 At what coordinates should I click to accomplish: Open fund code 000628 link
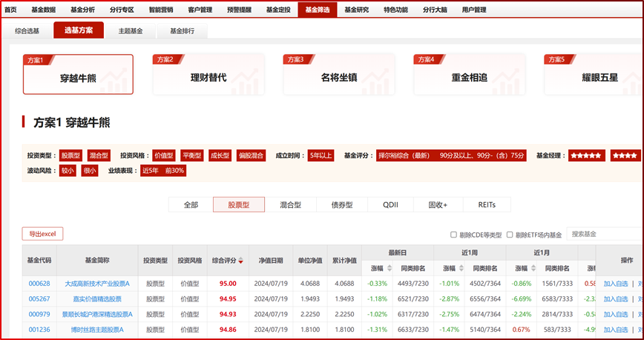click(x=39, y=284)
